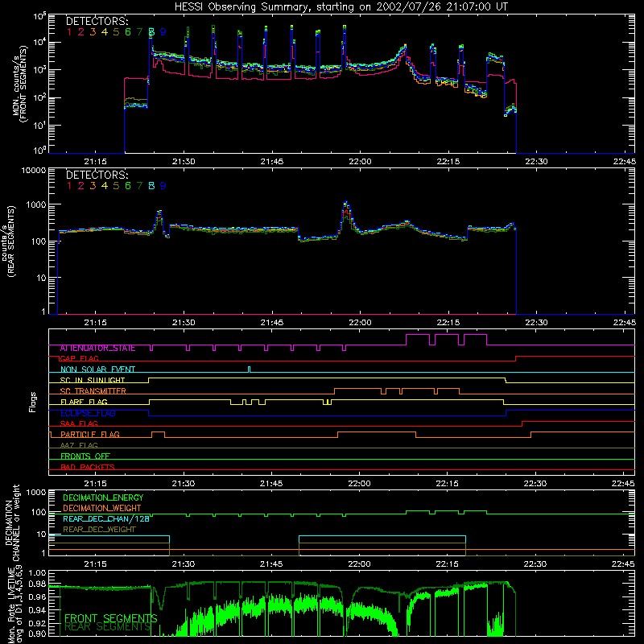The width and height of the screenshot is (644, 644).
Task: Click detector number 3 in the rear segments legend
Action: pyautogui.click(x=93, y=186)
